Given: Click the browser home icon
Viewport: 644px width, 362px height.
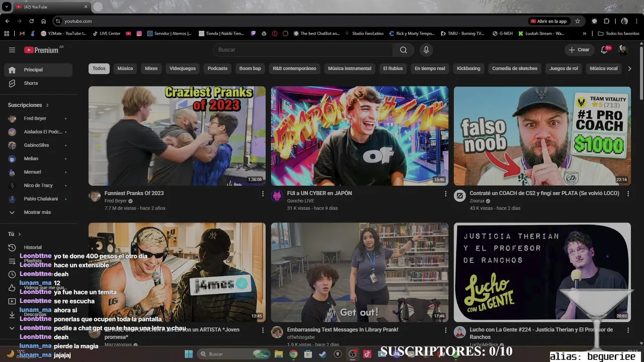Looking at the screenshot, I should [44, 21].
